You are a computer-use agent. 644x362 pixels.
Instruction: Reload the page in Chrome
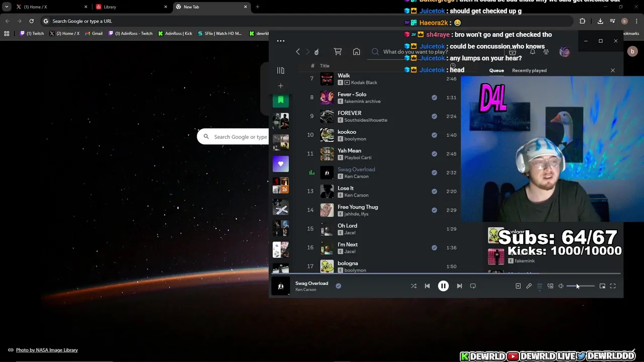pos(31,21)
